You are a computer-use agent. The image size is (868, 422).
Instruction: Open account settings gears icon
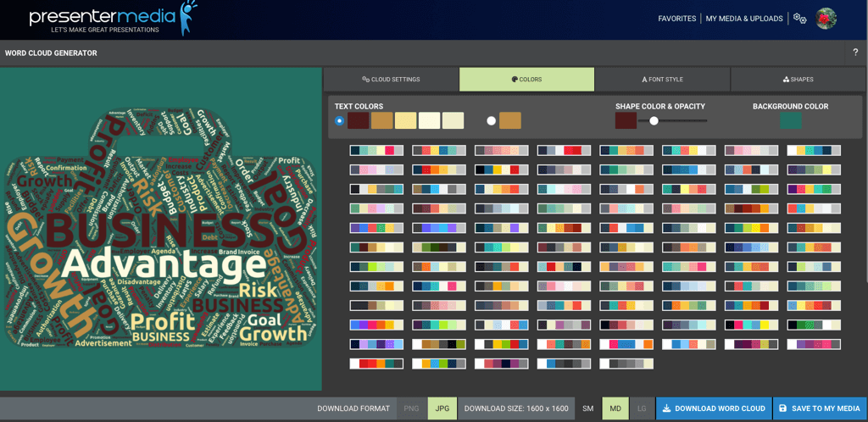(799, 18)
